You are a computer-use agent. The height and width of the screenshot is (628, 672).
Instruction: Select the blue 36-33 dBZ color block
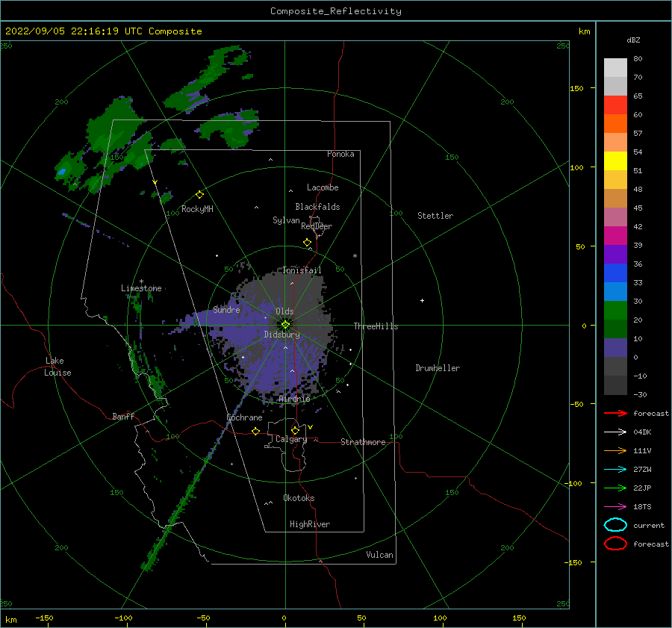[615, 273]
